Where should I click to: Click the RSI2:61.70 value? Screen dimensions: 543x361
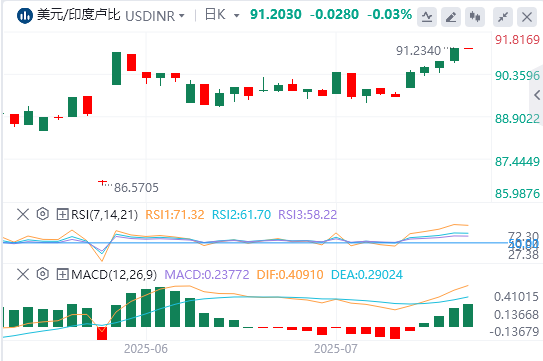tap(241, 215)
